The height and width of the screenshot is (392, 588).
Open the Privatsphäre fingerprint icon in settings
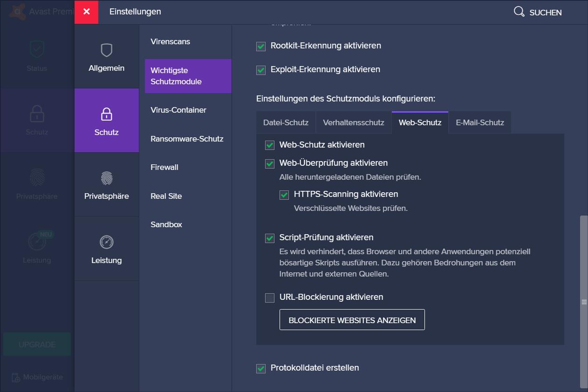[x=107, y=178]
